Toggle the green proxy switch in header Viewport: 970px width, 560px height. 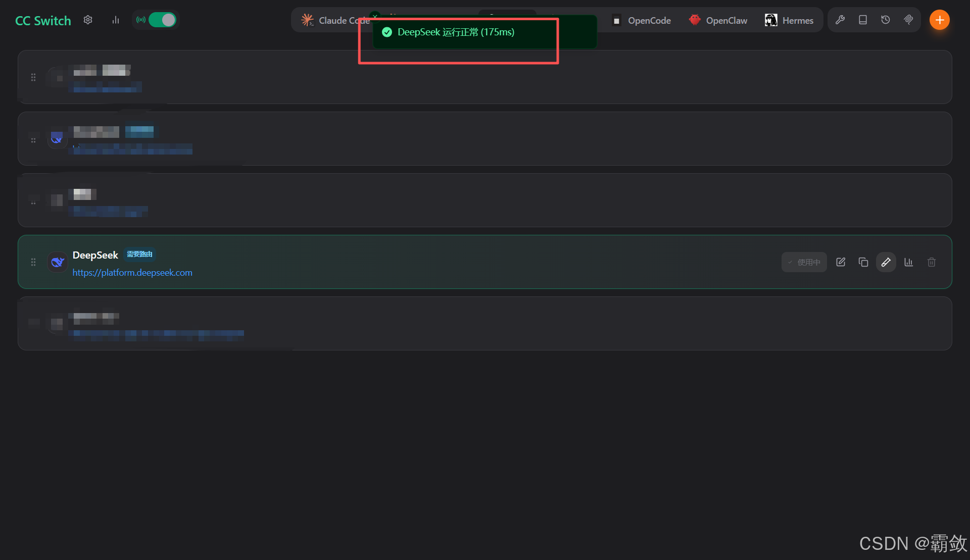[x=162, y=20]
